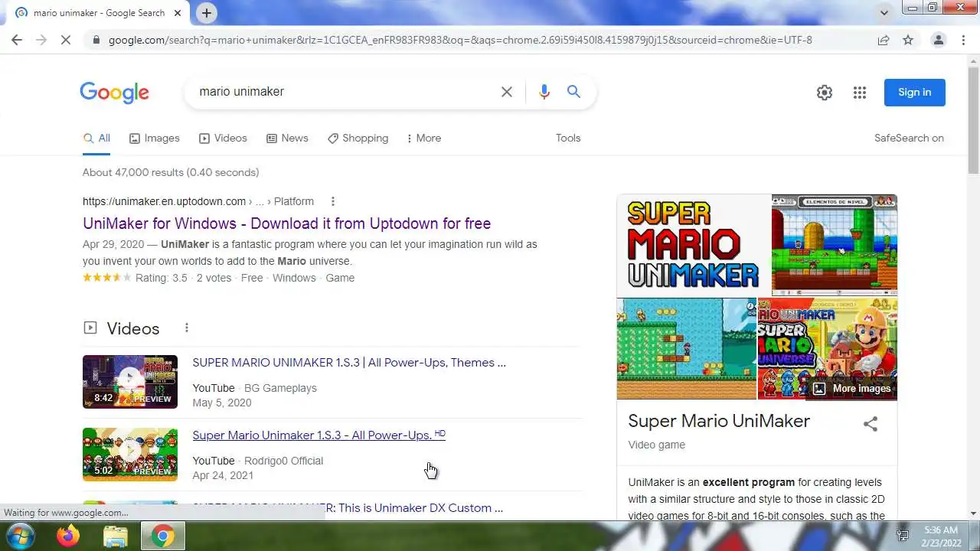Viewport: 980px width, 551px height.
Task: Switch to the Shopping tab
Action: [x=358, y=139]
